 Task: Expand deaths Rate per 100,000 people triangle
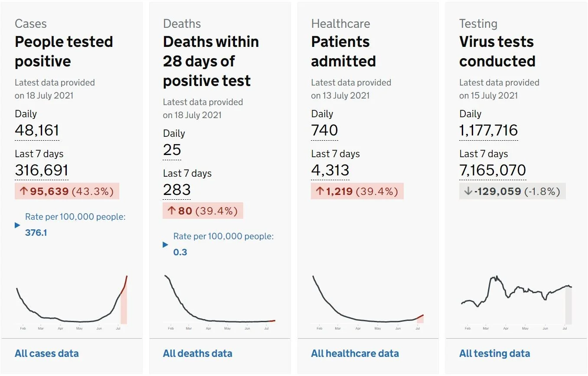(165, 245)
